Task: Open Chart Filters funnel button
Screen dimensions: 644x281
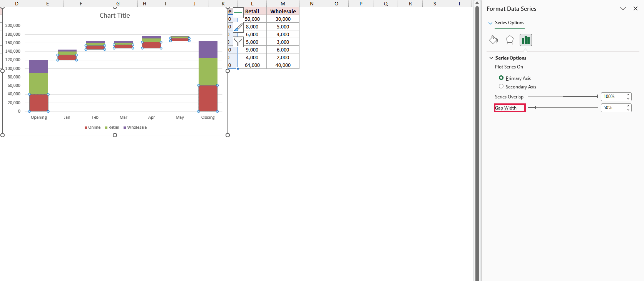Action: tap(238, 42)
